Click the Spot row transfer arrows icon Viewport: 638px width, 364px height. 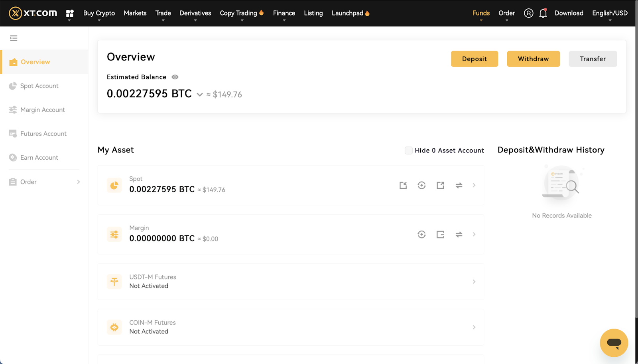(459, 186)
